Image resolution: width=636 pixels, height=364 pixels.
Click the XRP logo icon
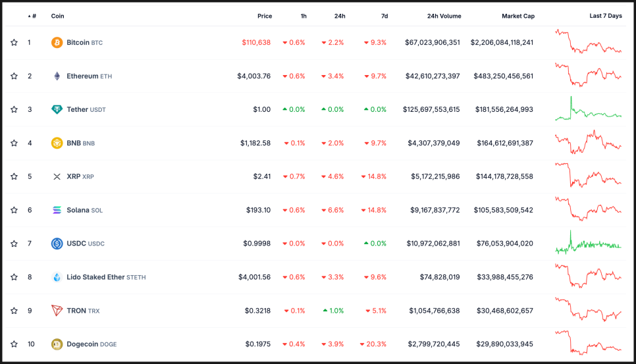[57, 176]
